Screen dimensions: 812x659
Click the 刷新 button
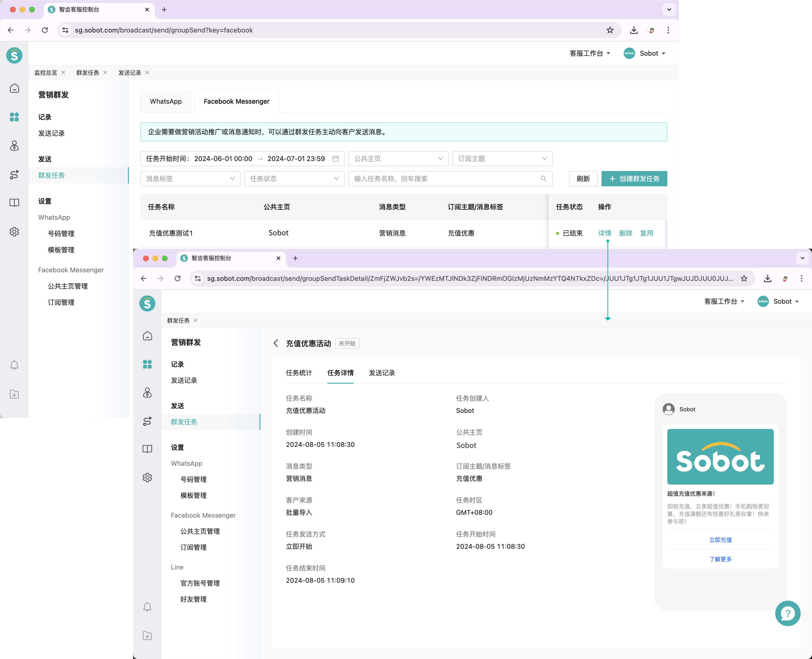pos(583,178)
